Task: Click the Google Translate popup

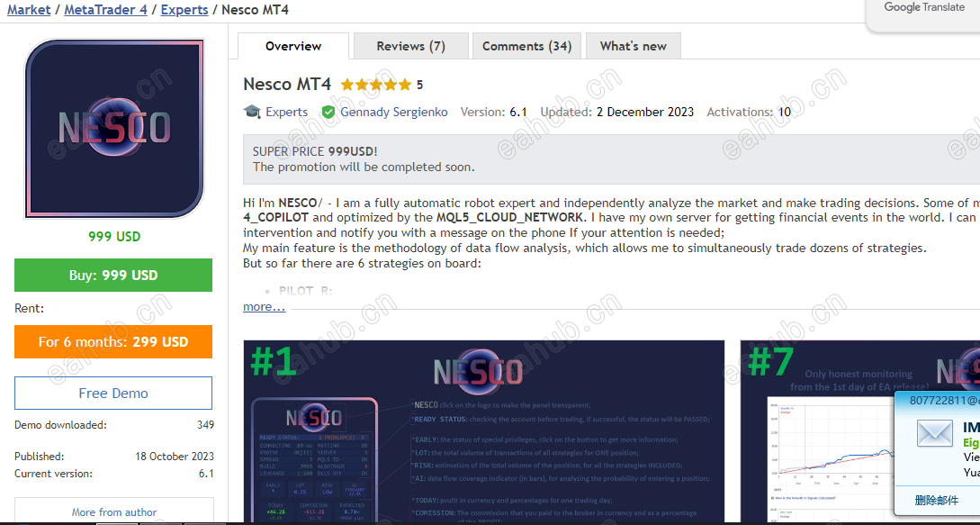Action: (923, 14)
